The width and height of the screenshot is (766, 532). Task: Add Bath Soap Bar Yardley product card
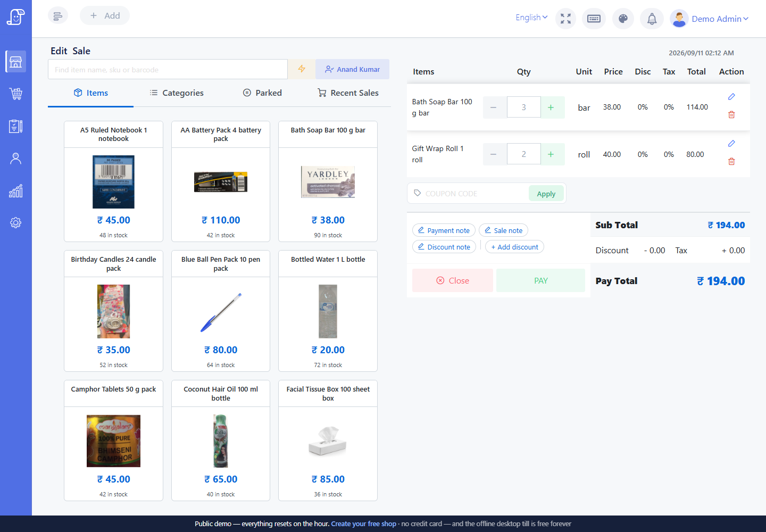(328, 181)
